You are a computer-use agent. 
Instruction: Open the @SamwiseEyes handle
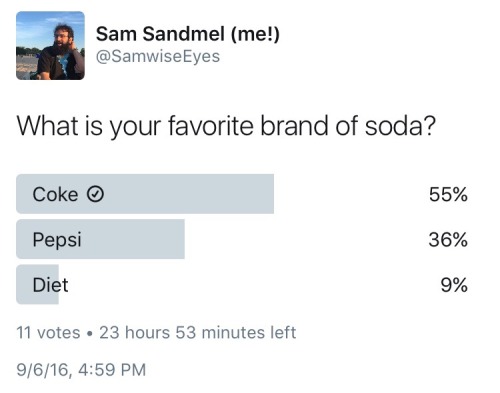(x=158, y=56)
